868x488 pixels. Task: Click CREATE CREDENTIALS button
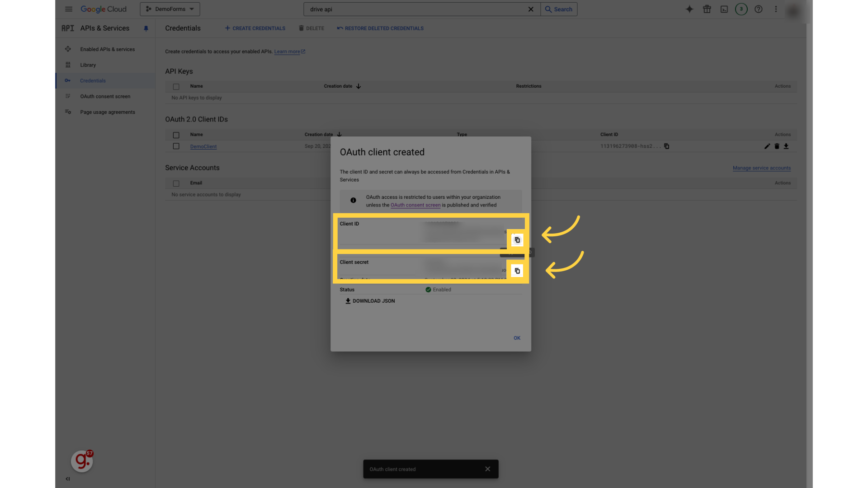tap(255, 28)
